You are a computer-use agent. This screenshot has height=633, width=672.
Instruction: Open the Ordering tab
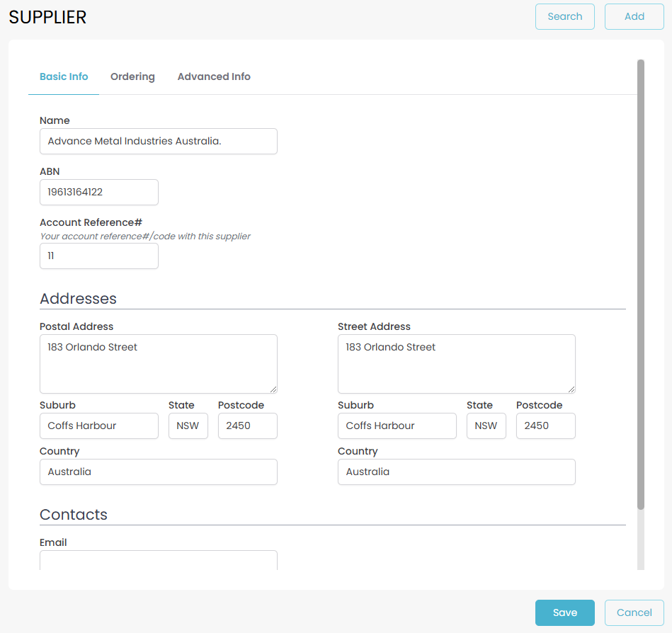[132, 76]
